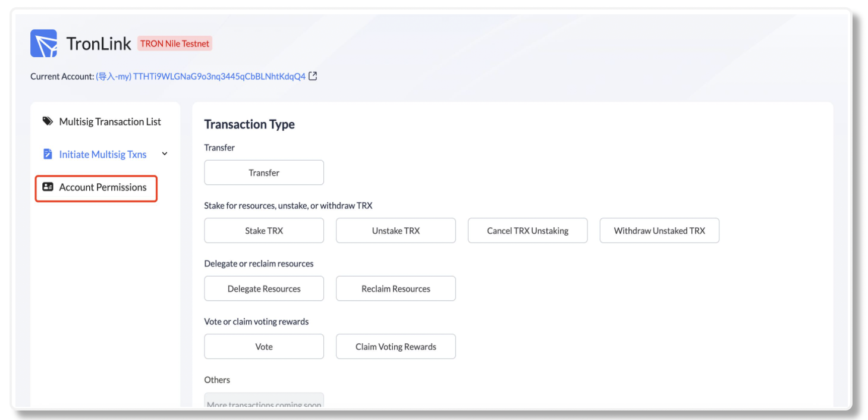Select the Vote button
Screen dimensions: 868x420
coord(264,347)
